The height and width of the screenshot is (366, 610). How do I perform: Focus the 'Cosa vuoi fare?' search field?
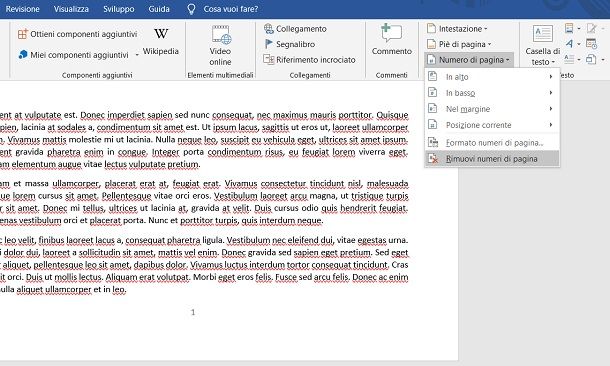click(x=231, y=9)
